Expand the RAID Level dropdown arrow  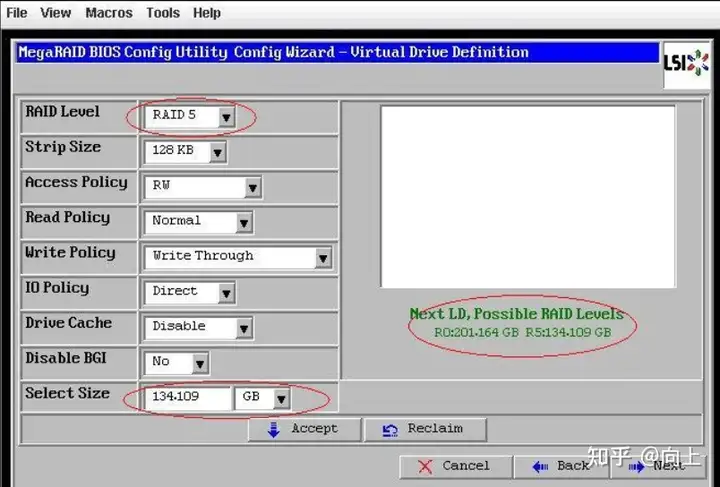226,118
